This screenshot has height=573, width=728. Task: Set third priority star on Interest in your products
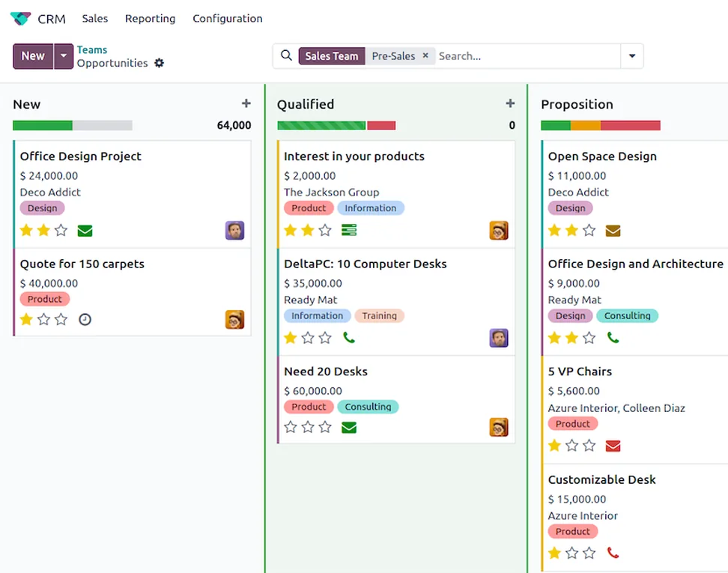tap(325, 230)
